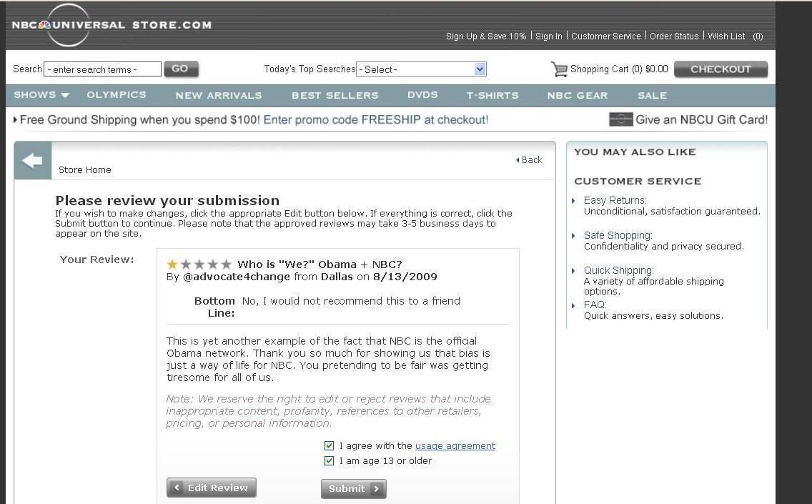This screenshot has height=504, width=812.
Task: Open the Sale section
Action: (x=652, y=95)
